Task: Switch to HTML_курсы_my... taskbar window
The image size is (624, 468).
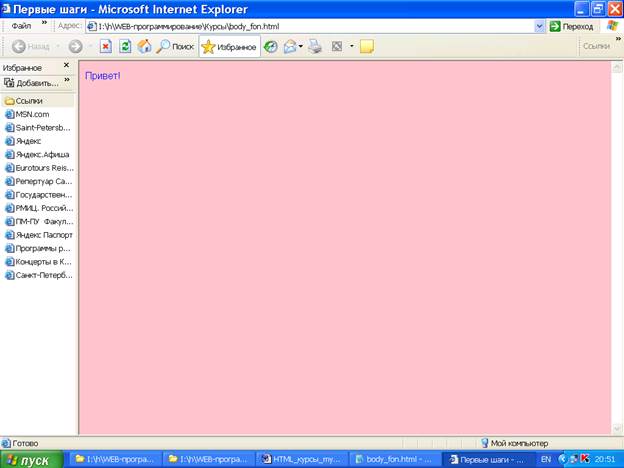Action: 300,459
